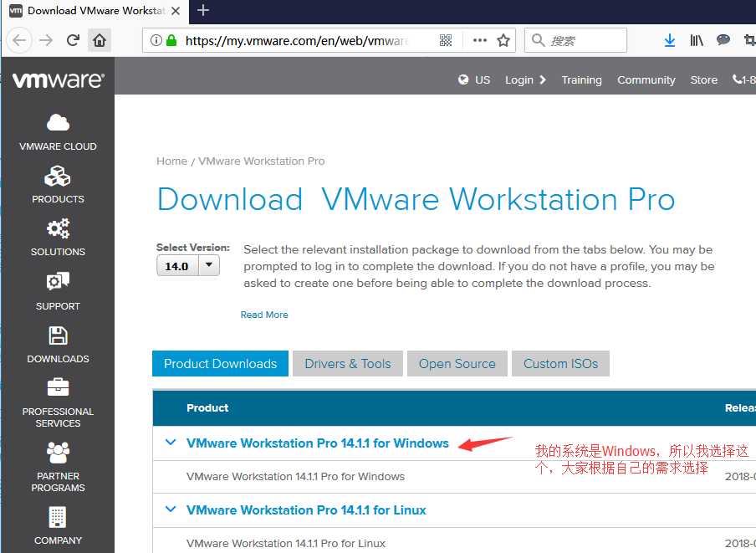Collapse Workstation Pro 14.1.1 for Windows row
This screenshot has height=553, width=756.
pyautogui.click(x=171, y=442)
